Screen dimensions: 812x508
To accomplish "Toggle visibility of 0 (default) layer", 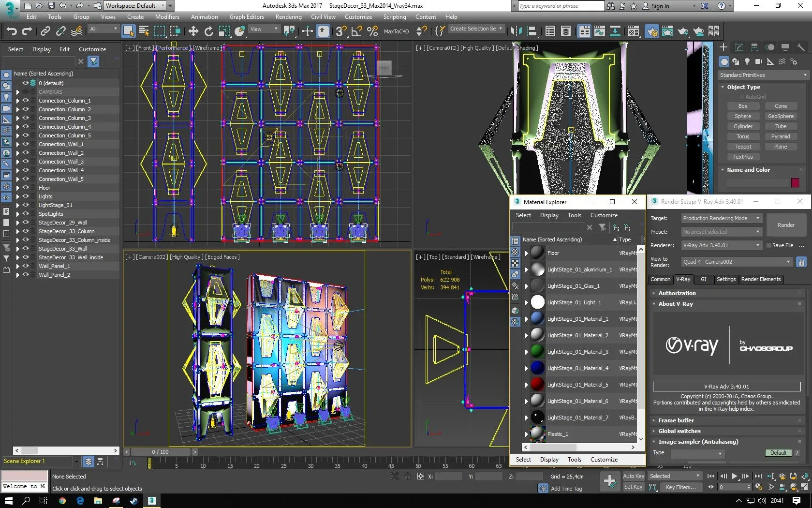I will [25, 83].
